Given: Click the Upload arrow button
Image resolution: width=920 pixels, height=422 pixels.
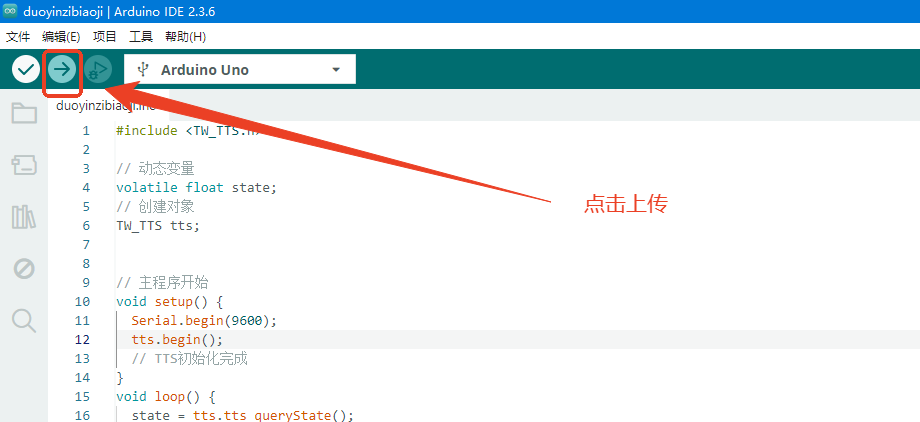Looking at the screenshot, I should coord(62,70).
